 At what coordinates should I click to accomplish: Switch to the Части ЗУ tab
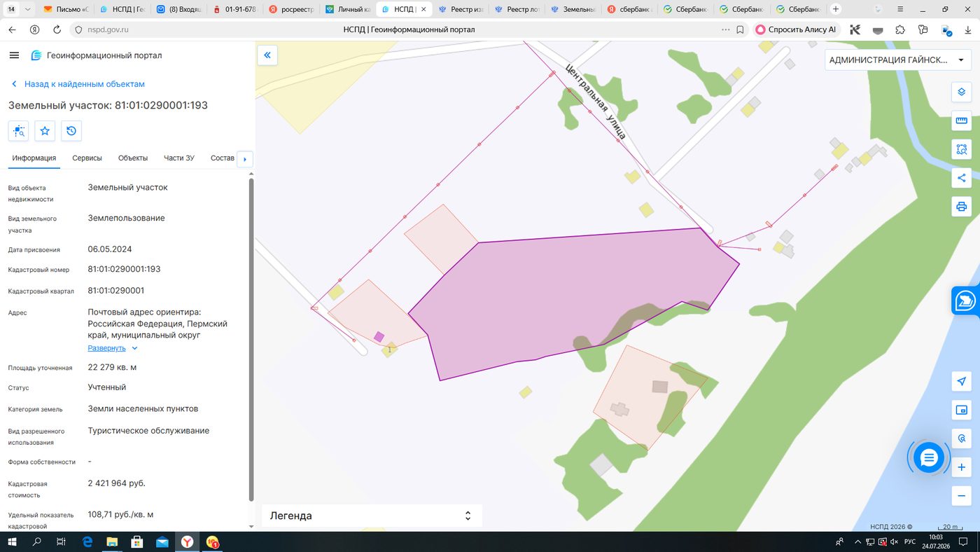(x=179, y=158)
